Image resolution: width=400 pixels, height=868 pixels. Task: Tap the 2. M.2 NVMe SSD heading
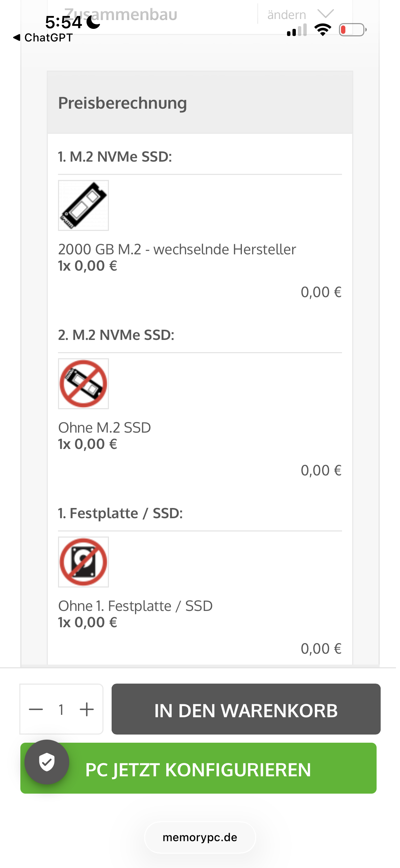(116, 335)
